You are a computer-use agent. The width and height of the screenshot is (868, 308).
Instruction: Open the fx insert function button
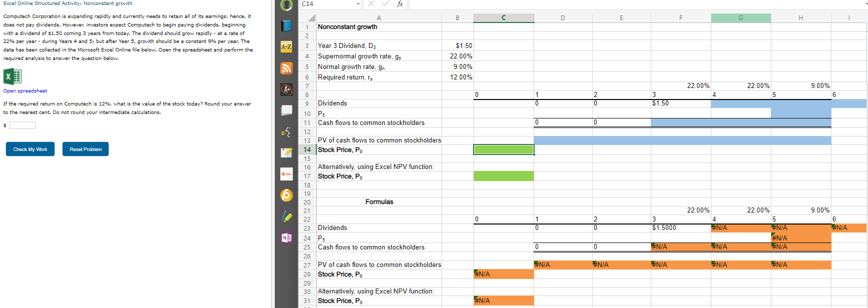click(x=399, y=3)
